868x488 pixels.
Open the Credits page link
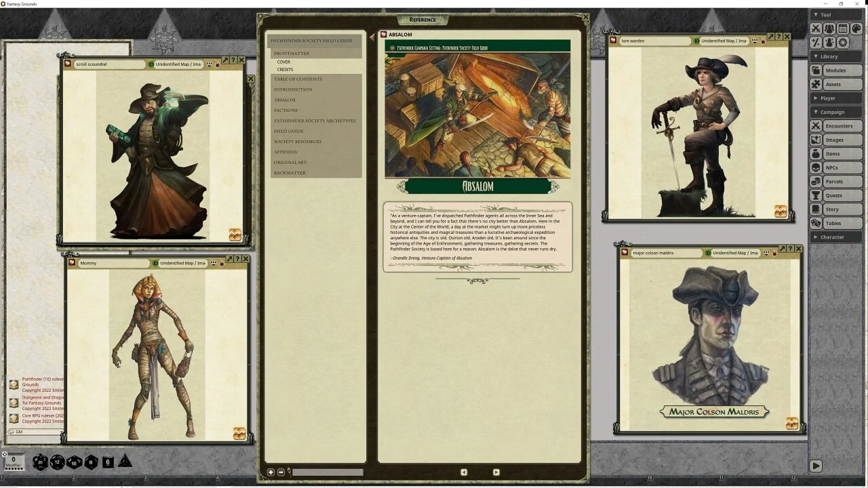(x=285, y=70)
